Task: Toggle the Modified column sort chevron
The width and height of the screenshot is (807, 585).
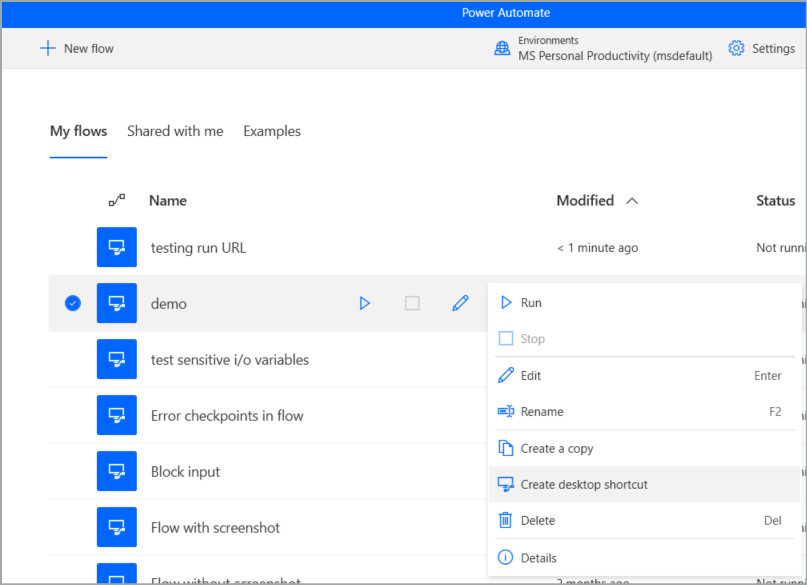Action: point(632,200)
